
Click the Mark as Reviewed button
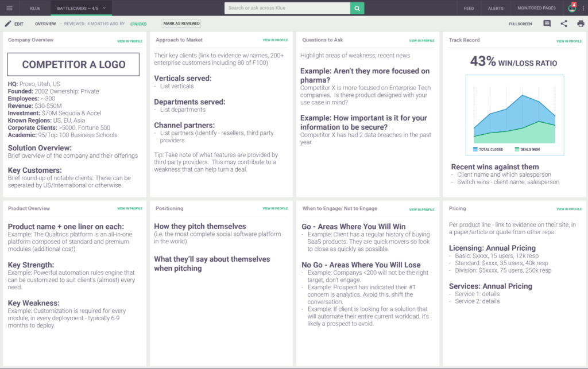181,24
